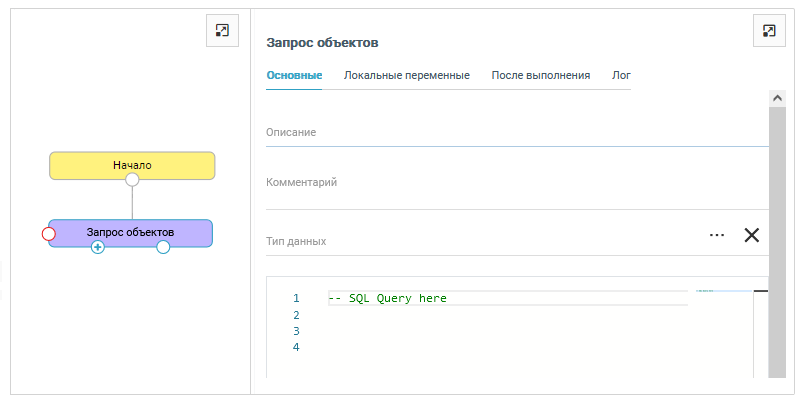Clear the Тип данных field with X

pyautogui.click(x=752, y=235)
